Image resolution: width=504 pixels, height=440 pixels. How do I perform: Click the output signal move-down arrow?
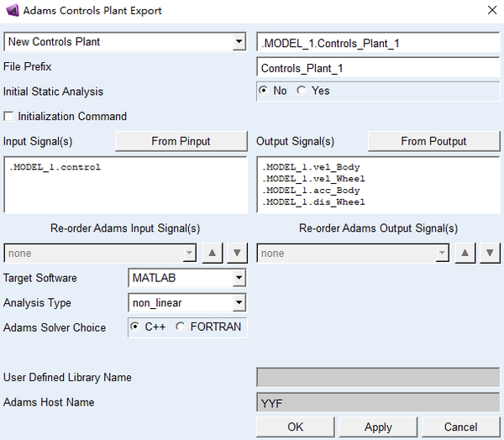tap(490, 253)
